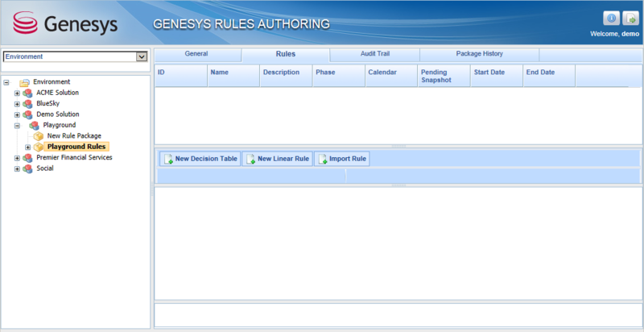The height and width of the screenshot is (332, 644).
Task: Click the ACME Solution icon
Action: click(28, 93)
